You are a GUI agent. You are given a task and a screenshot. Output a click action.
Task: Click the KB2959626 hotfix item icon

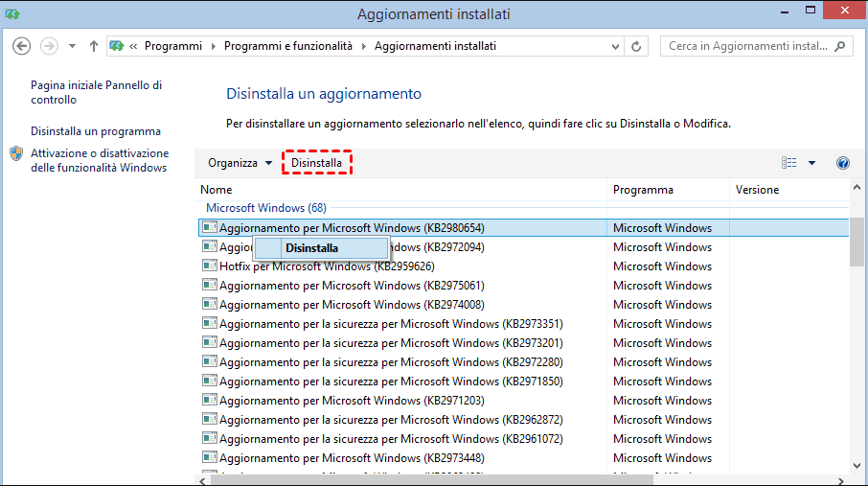[x=209, y=266]
